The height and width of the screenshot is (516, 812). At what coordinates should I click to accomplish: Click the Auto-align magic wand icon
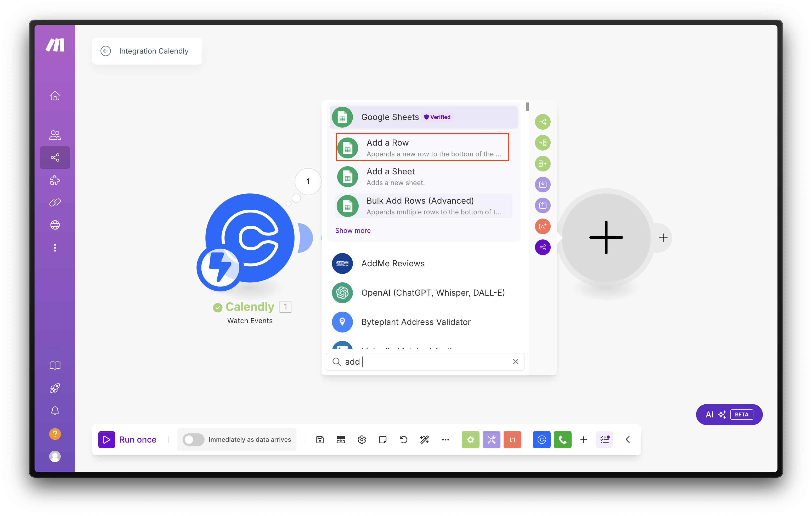click(424, 439)
